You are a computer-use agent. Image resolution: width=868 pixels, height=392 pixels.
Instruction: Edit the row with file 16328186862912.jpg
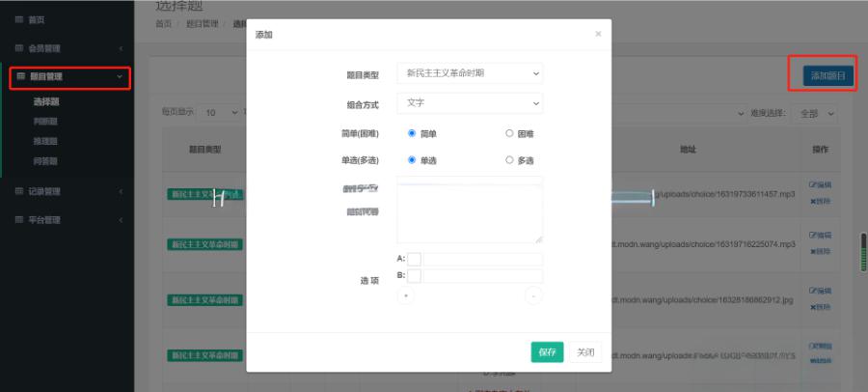821,291
